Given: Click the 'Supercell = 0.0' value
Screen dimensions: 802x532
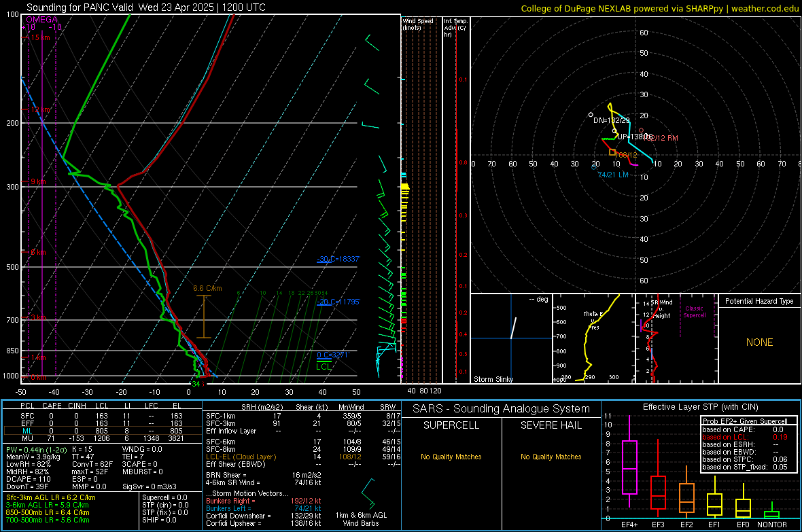Looking at the screenshot, I should (x=164, y=497).
